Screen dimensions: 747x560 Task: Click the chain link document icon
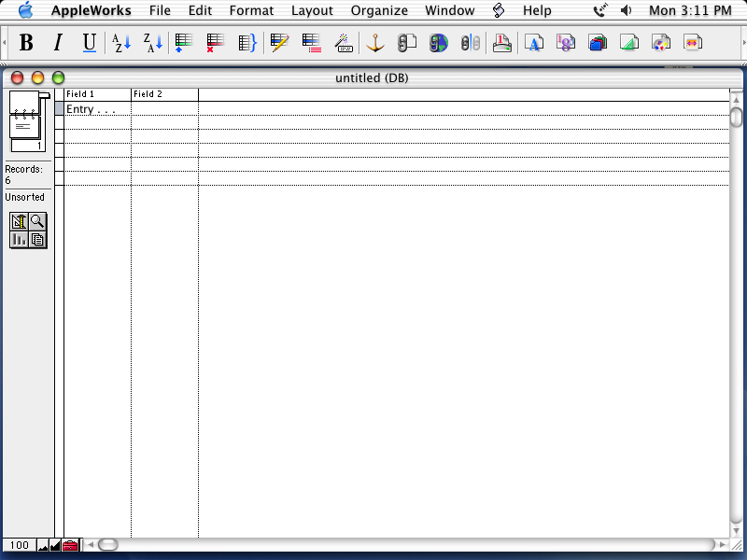point(407,42)
